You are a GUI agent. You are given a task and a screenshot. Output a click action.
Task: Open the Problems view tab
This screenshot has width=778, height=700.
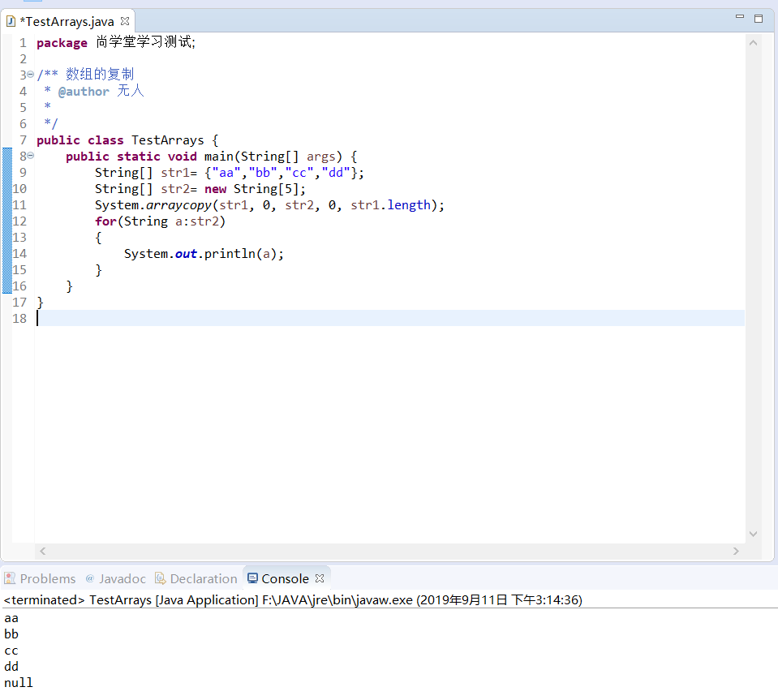[x=41, y=578]
